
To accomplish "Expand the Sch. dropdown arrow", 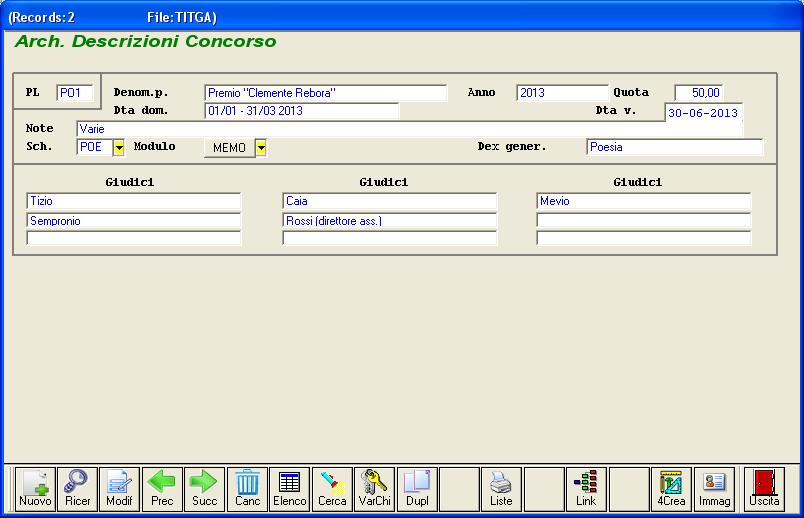I will [118, 148].
